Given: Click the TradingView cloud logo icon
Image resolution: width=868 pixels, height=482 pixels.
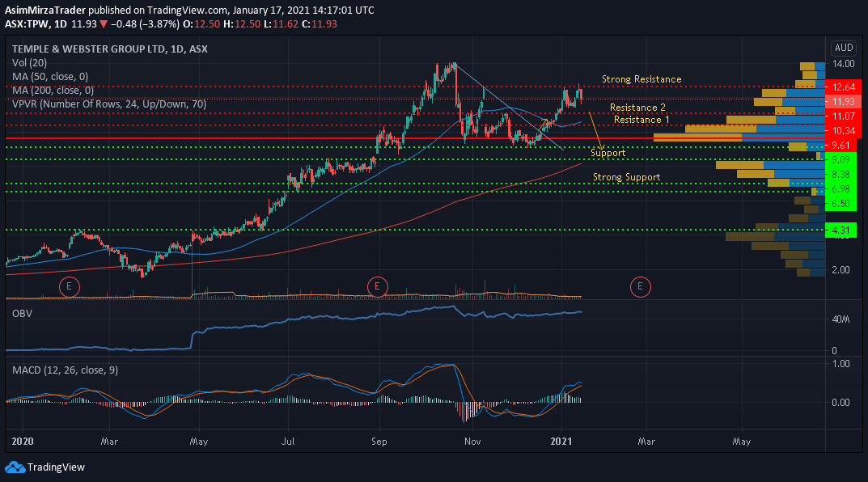Looking at the screenshot, I should coord(15,467).
